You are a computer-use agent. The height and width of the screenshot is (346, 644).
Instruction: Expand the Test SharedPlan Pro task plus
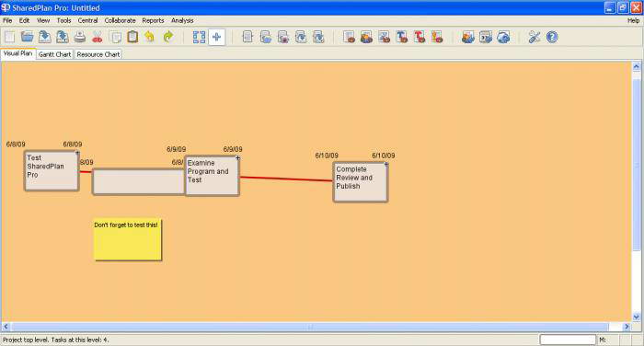(77, 153)
